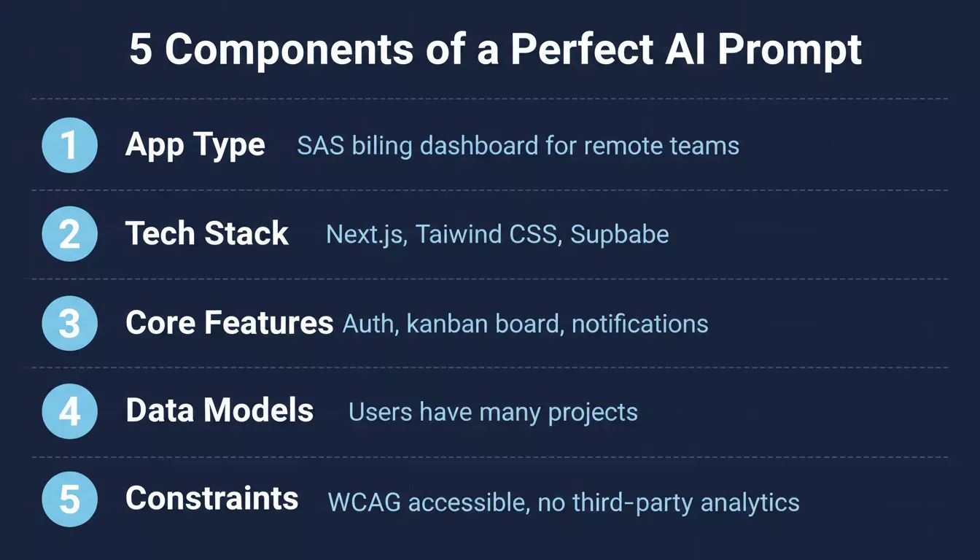Select the App Type heading
The height and width of the screenshot is (560, 980).
click(195, 145)
